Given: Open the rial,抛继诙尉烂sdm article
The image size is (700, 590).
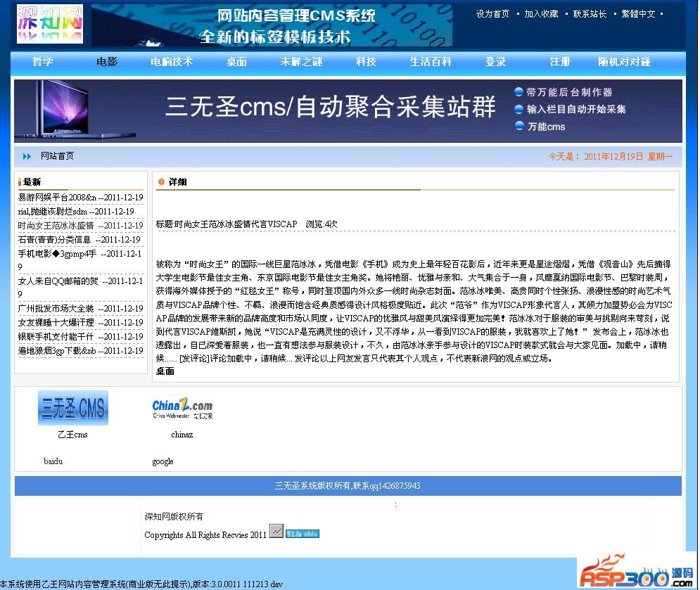Looking at the screenshot, I should [52, 211].
